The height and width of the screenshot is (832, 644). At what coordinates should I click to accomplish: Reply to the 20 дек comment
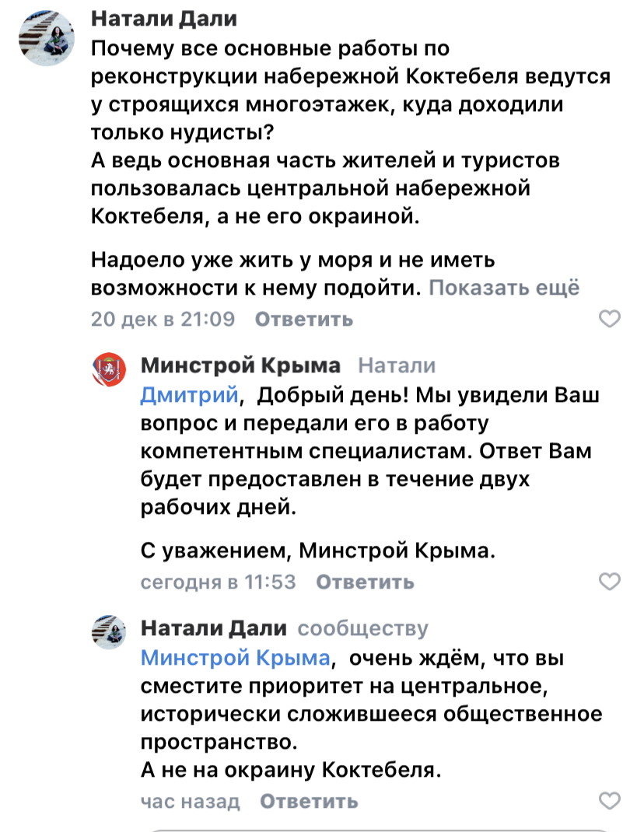303,320
